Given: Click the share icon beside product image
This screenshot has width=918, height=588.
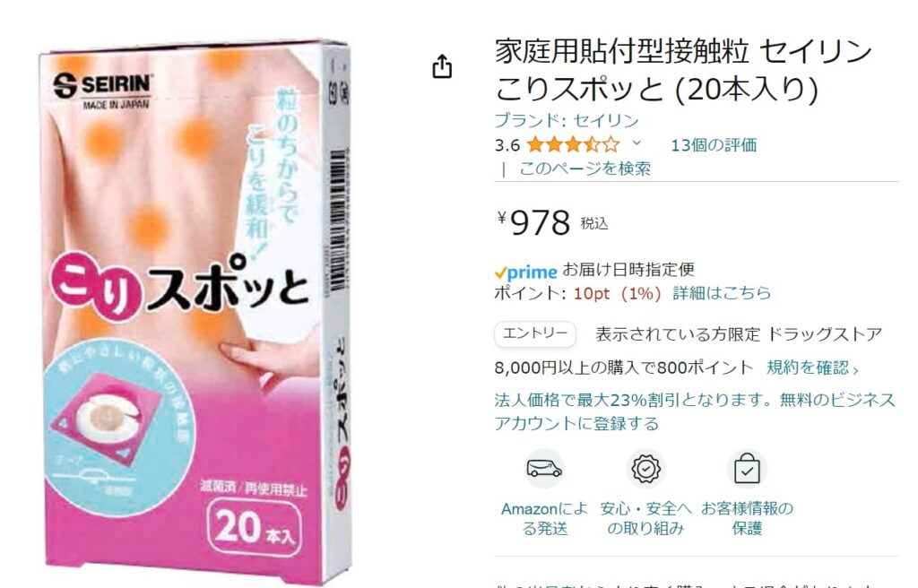Looking at the screenshot, I should click(442, 66).
